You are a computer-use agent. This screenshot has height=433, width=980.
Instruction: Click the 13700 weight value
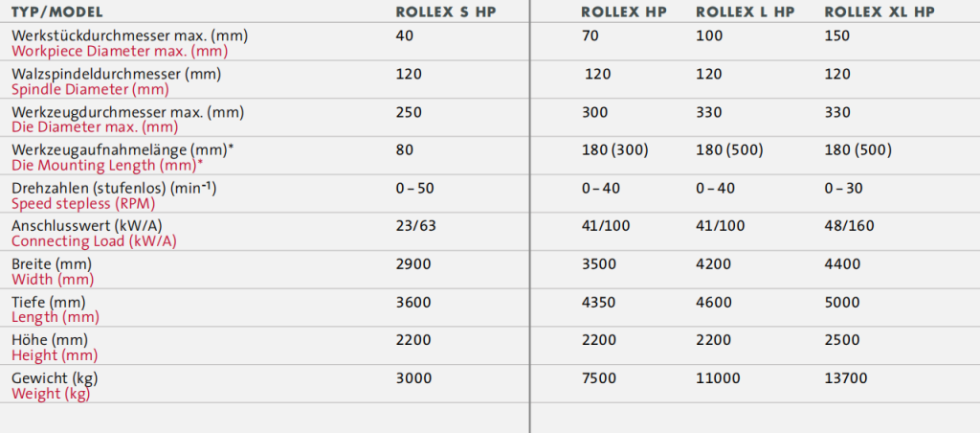click(846, 378)
